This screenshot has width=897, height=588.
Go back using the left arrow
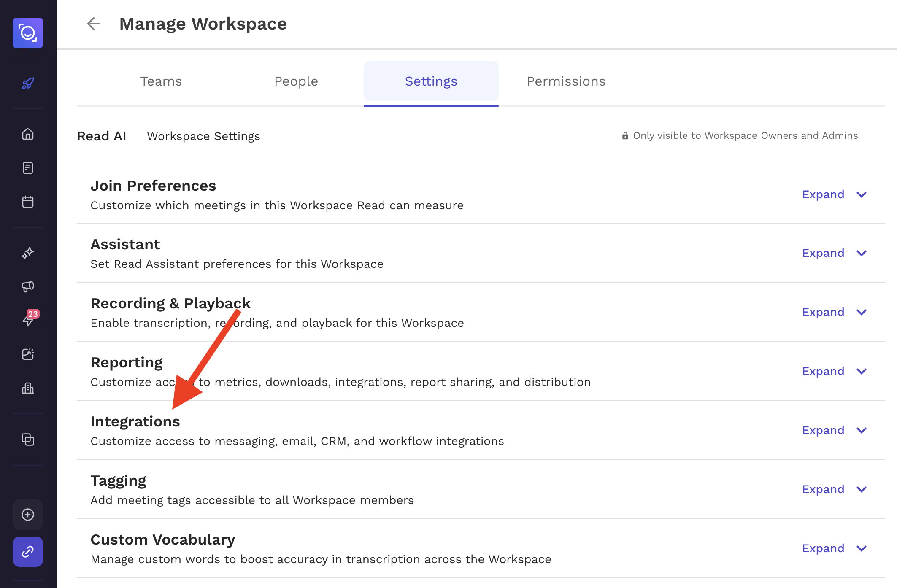pos(94,24)
